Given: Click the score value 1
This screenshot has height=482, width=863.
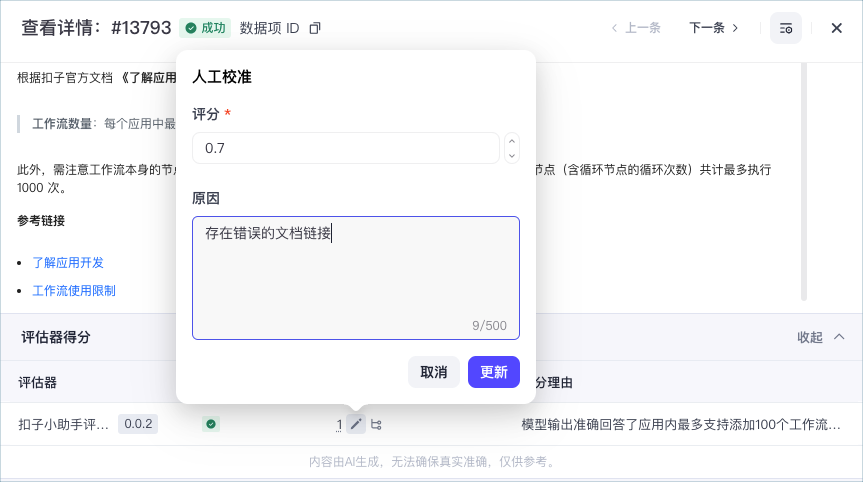Looking at the screenshot, I should click(x=339, y=425).
